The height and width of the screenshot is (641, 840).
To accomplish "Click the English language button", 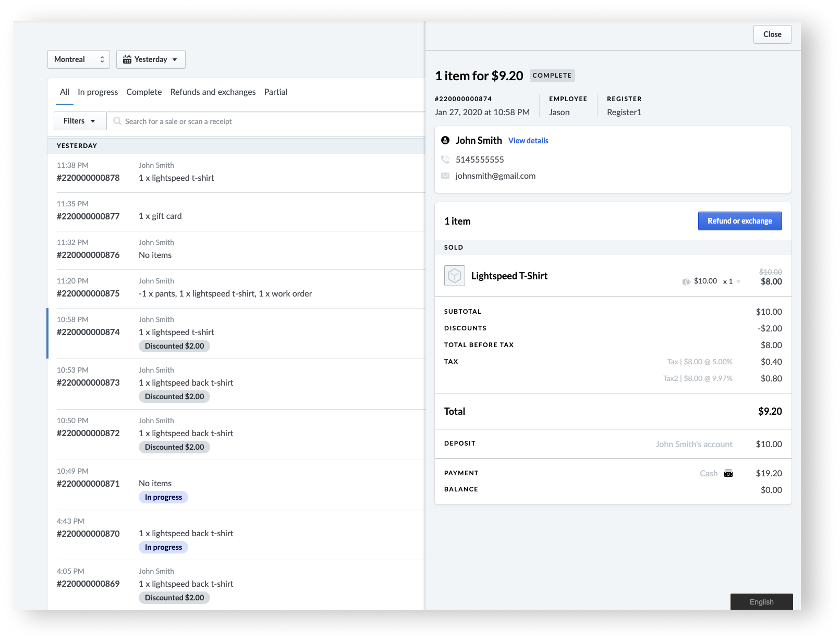I will point(762,601).
